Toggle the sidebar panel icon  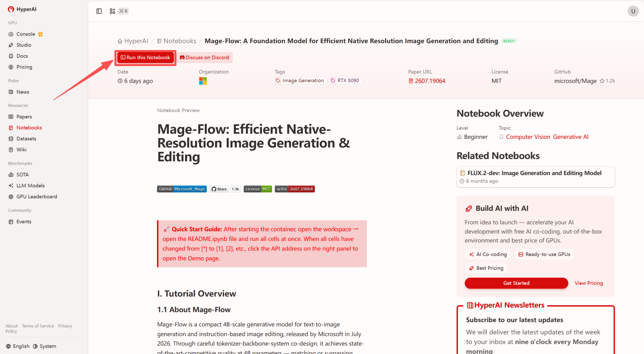pos(99,11)
